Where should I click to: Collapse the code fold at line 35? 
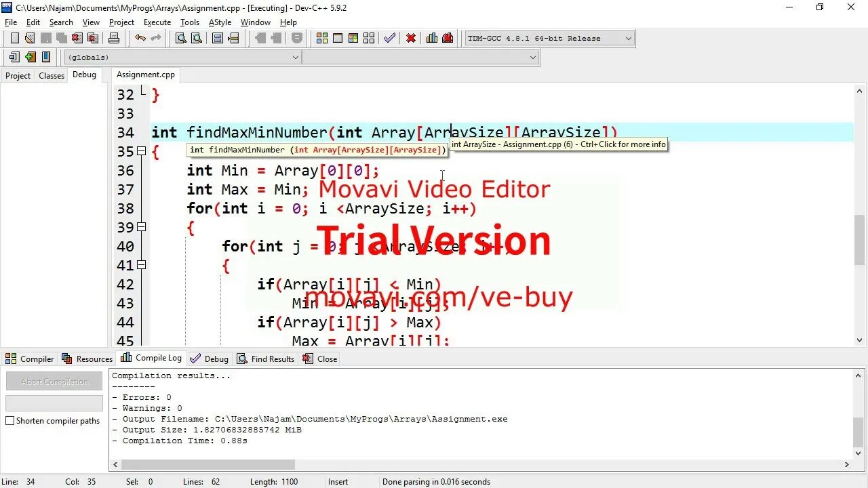141,151
